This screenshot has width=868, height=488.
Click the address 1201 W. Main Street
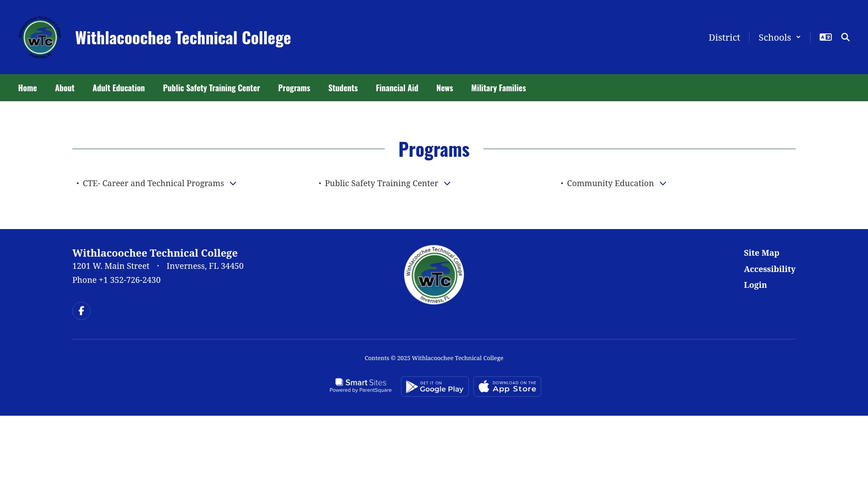click(111, 266)
